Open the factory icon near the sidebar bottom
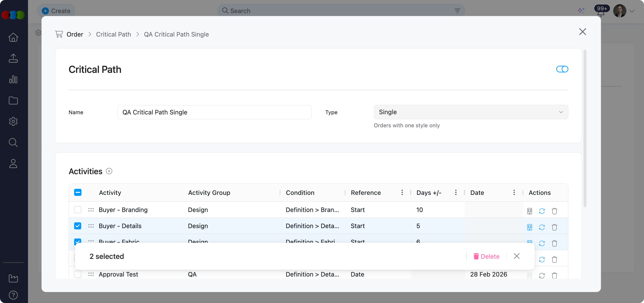The height and width of the screenshot is (303, 644). click(13, 278)
